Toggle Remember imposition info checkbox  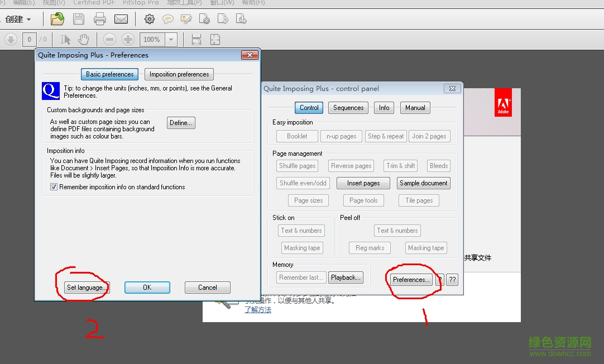(54, 187)
